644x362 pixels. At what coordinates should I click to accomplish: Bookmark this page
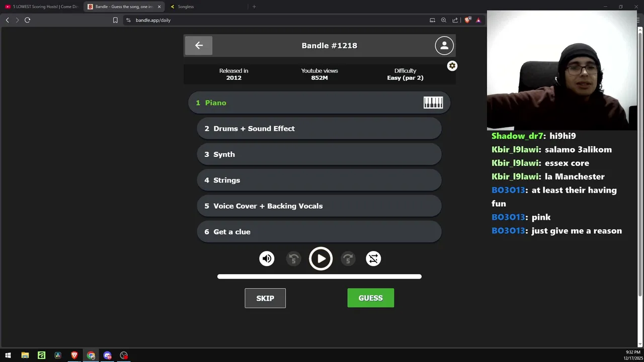115,20
